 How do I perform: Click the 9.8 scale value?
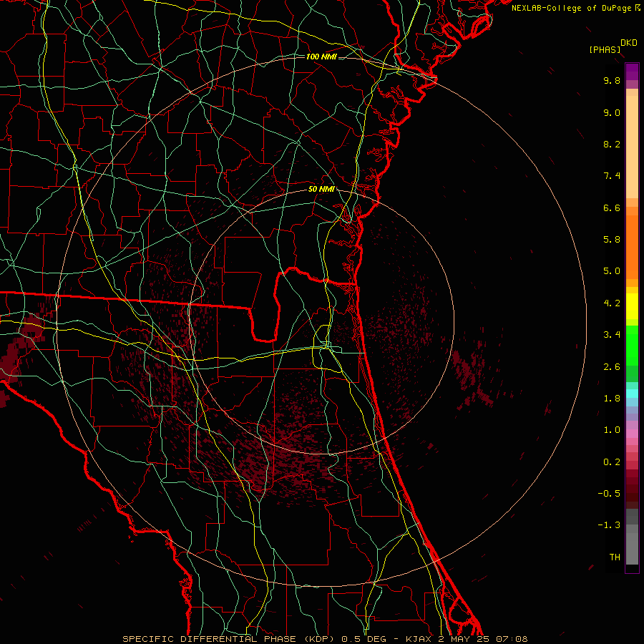pyautogui.click(x=612, y=80)
